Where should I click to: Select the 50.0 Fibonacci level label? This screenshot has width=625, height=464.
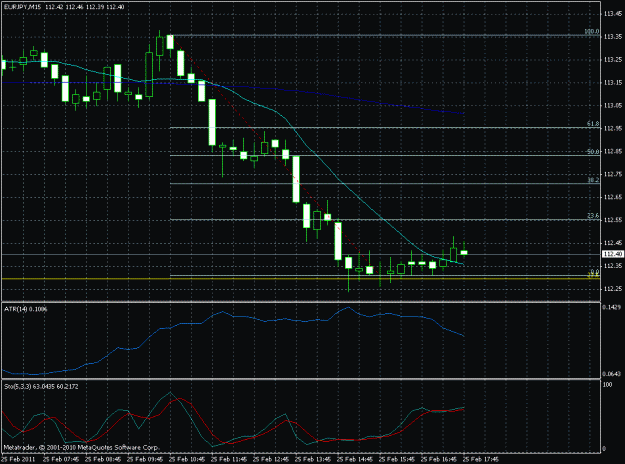coord(593,151)
